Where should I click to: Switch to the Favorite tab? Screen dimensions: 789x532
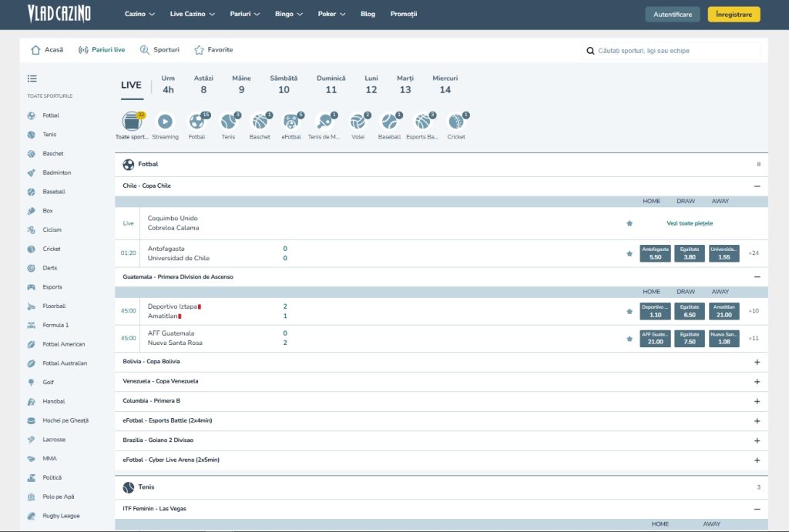pos(213,50)
